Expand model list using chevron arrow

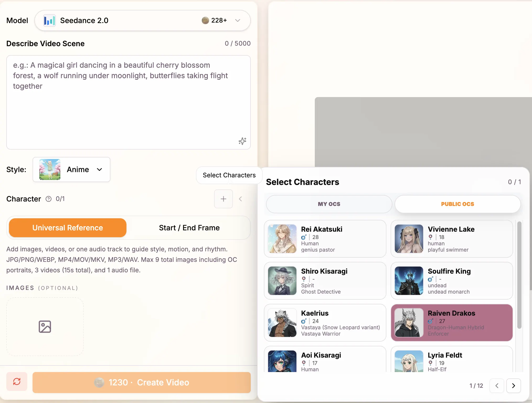tap(238, 20)
